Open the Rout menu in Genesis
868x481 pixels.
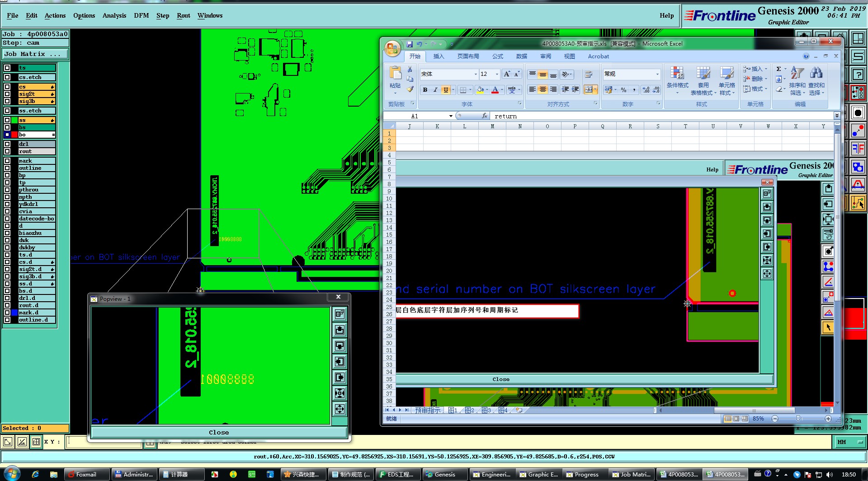tap(184, 15)
